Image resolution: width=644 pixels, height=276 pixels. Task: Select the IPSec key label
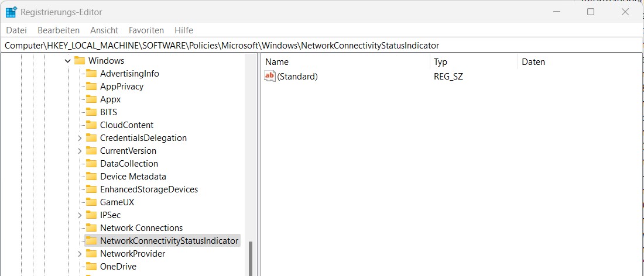110,215
